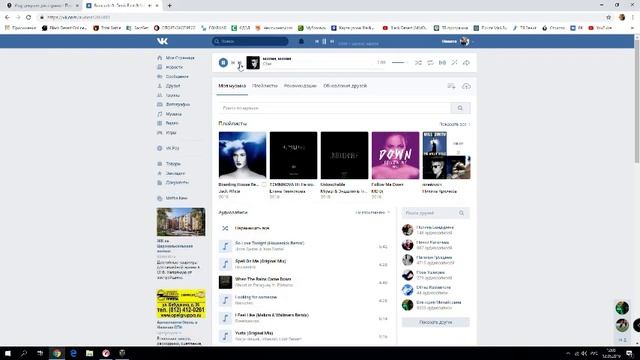Click the music search magnifier button
640x360 pixels.
[x=460, y=108]
